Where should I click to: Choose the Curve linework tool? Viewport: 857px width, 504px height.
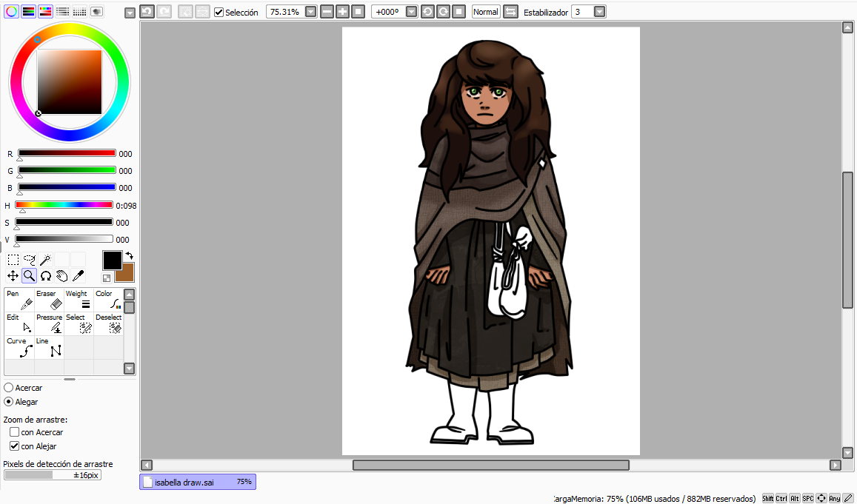pyautogui.click(x=20, y=347)
